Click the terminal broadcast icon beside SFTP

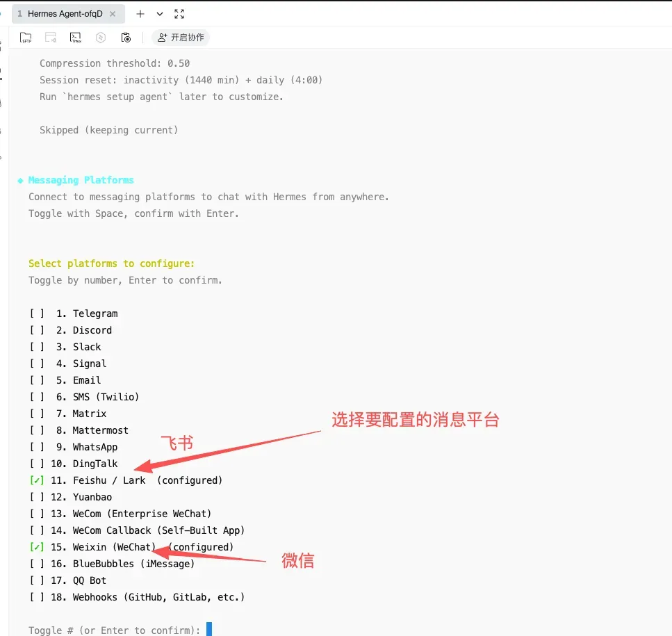pos(51,38)
